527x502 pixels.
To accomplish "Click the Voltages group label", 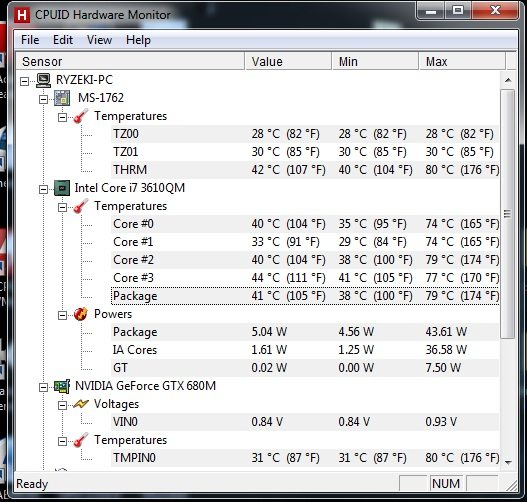I will 116,404.
